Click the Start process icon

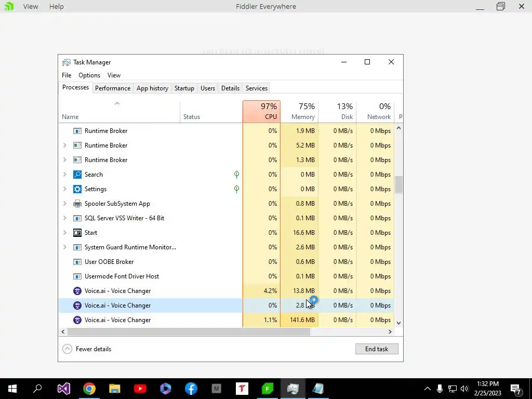click(x=77, y=233)
